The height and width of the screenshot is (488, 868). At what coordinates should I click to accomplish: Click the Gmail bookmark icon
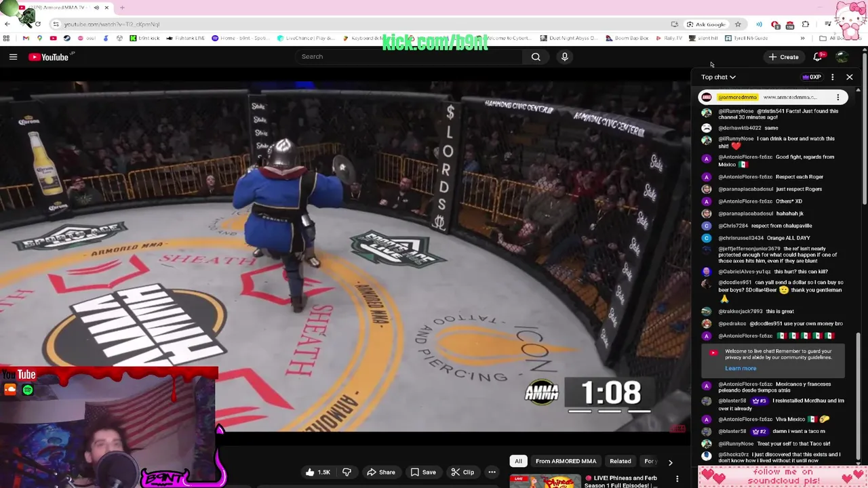click(x=26, y=38)
